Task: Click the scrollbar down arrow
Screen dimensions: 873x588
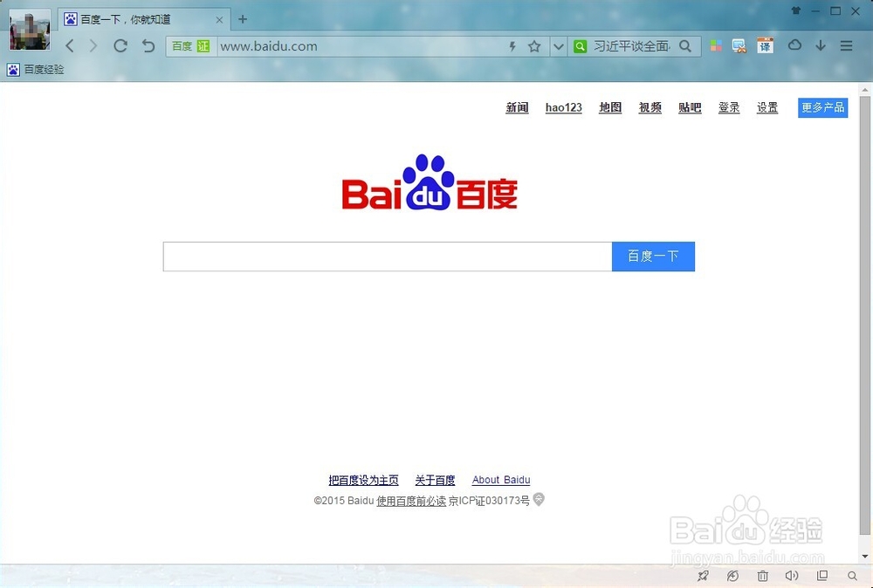Action: (x=864, y=556)
